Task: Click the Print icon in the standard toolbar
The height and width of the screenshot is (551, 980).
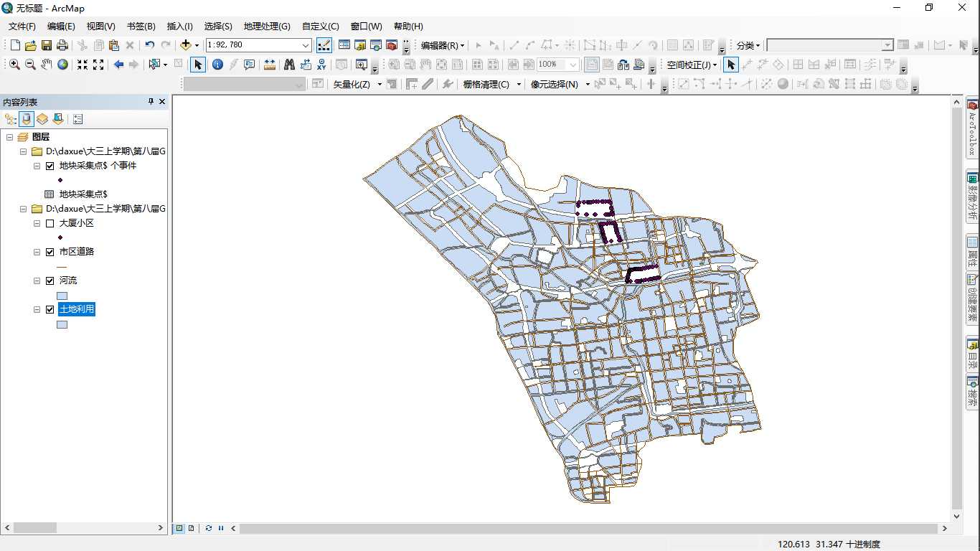Action: click(x=62, y=45)
